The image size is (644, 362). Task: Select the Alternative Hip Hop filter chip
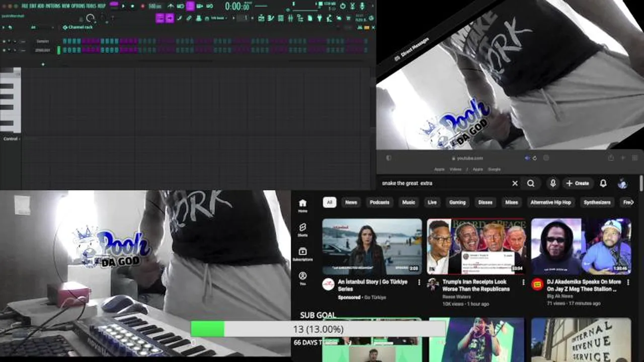point(551,202)
